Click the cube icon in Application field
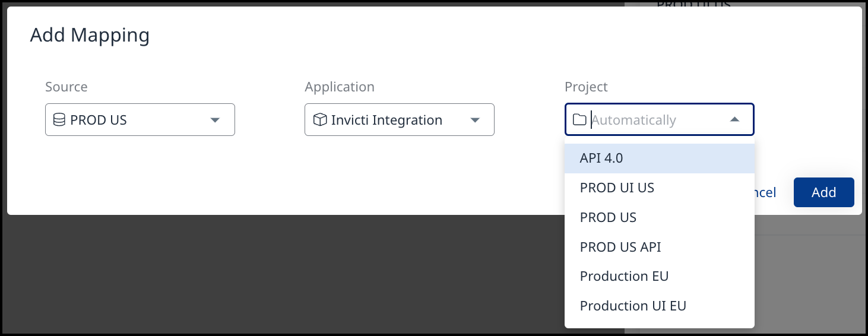Image resolution: width=868 pixels, height=336 pixels. (x=320, y=120)
